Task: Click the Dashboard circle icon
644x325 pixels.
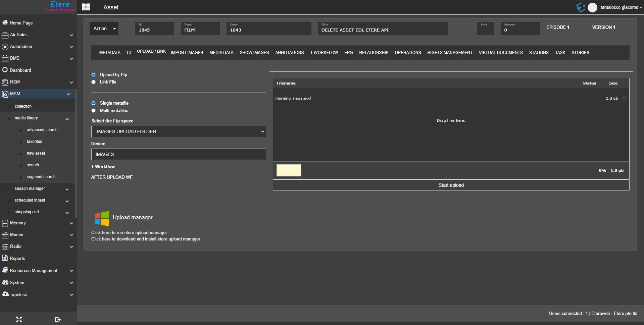Action: pos(5,70)
